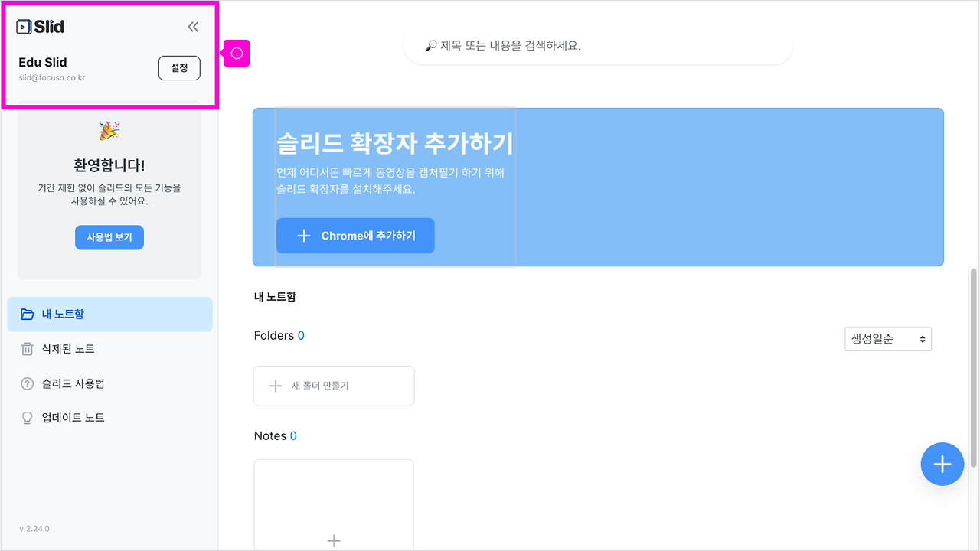Click the magnifier icon in the search bar

click(430, 47)
